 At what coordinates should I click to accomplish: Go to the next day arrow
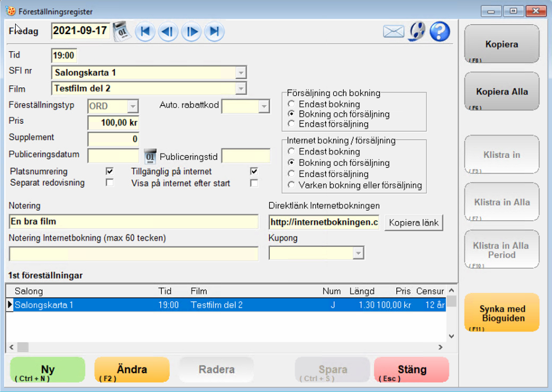click(x=191, y=31)
